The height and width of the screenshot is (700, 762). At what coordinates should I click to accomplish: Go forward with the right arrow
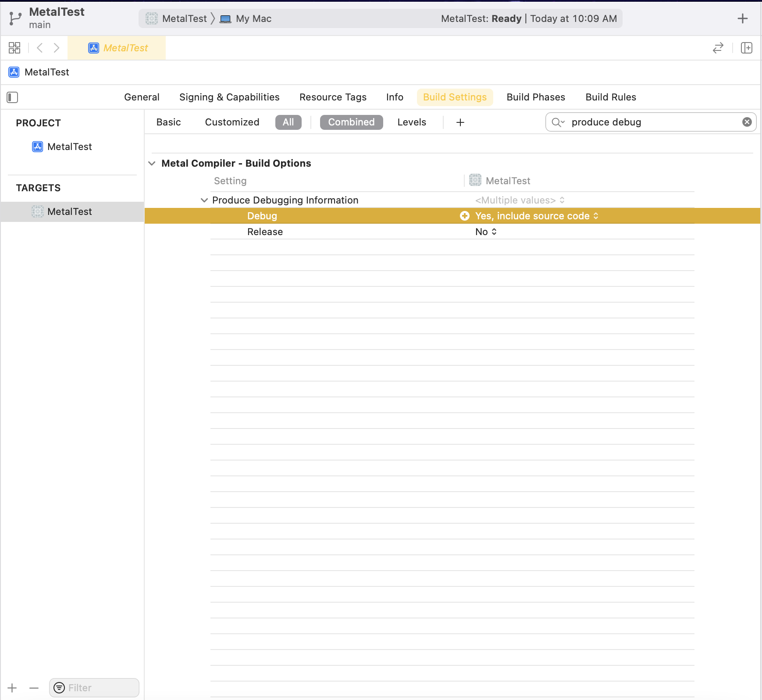point(57,48)
